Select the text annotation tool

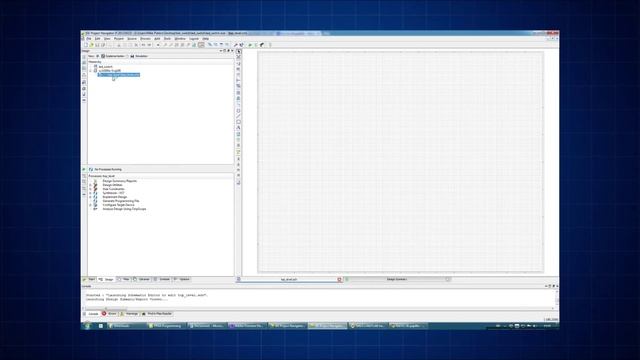pos(239,128)
